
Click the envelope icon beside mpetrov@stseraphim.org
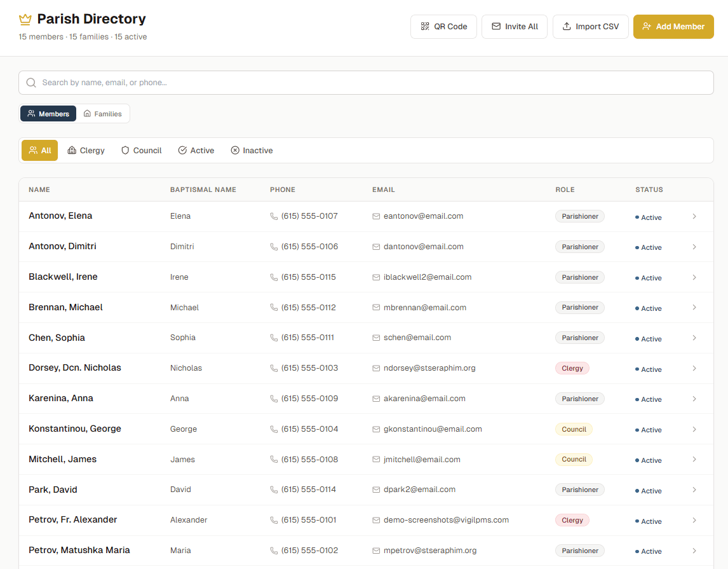(x=376, y=551)
